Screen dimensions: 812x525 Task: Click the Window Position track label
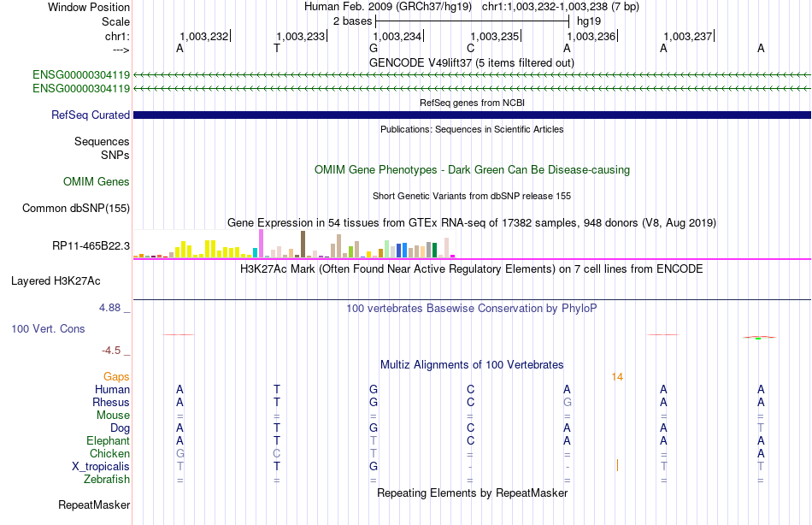pos(89,7)
